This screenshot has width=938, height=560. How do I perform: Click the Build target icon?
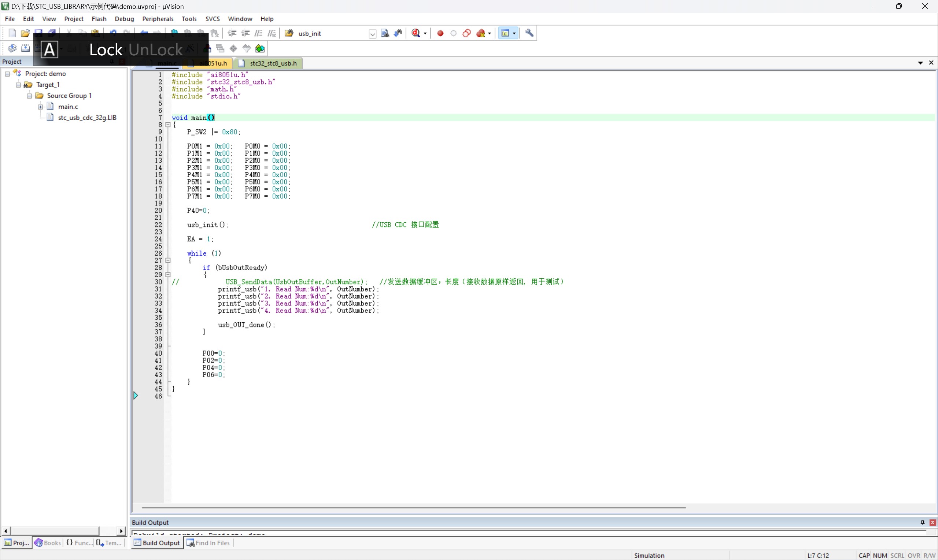coord(25,48)
